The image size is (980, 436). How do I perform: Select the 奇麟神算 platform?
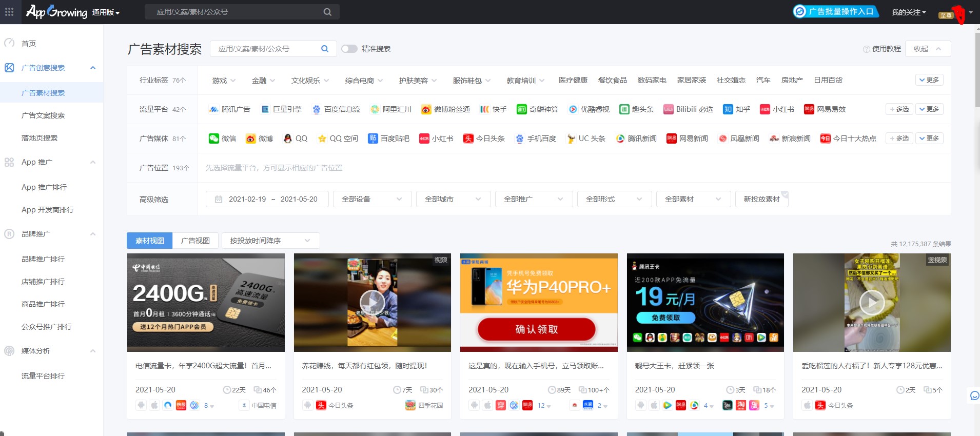[537, 109]
